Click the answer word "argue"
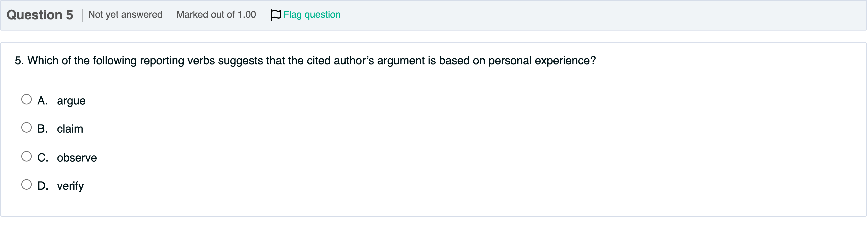This screenshot has height=229, width=868. tap(71, 101)
